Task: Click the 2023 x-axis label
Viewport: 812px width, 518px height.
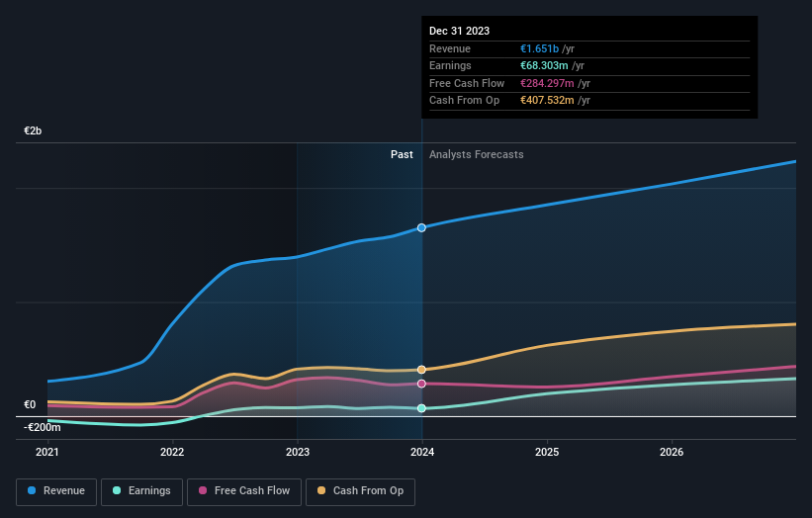Action: tap(298, 452)
